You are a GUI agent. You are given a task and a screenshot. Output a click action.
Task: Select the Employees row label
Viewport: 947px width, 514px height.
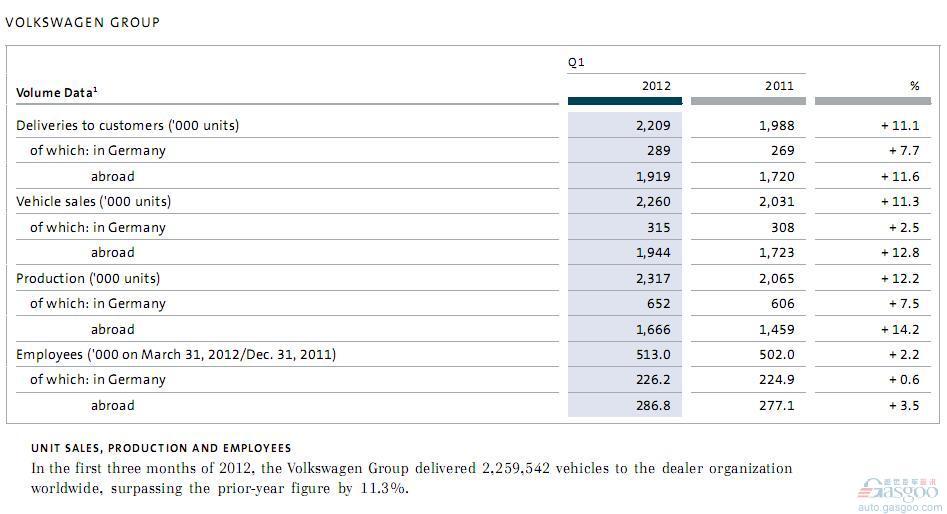[176, 354]
